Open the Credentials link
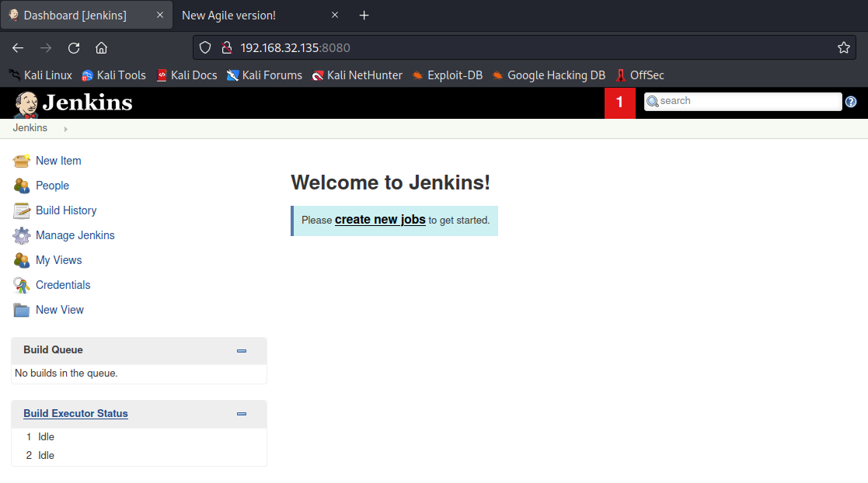 point(63,286)
